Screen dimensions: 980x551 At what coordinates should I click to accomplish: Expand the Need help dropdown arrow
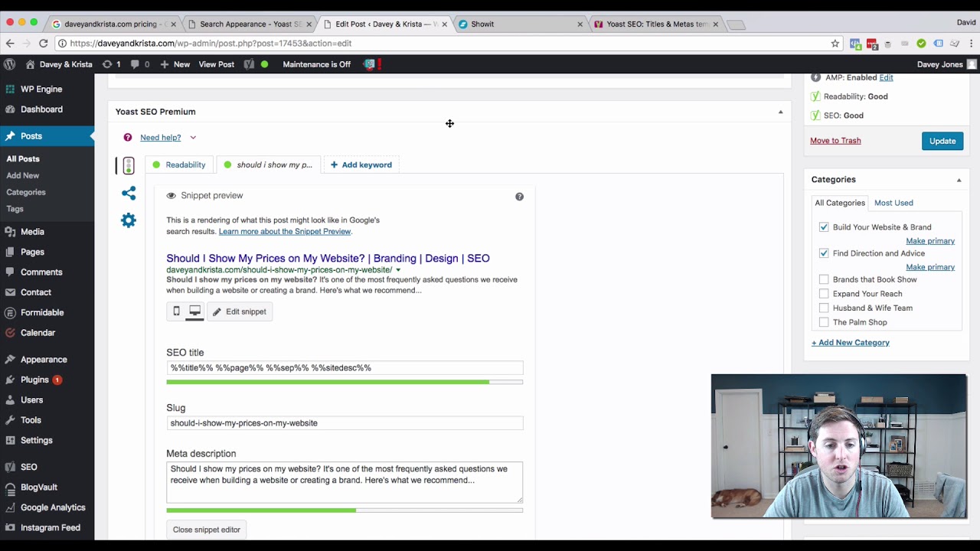(x=193, y=138)
